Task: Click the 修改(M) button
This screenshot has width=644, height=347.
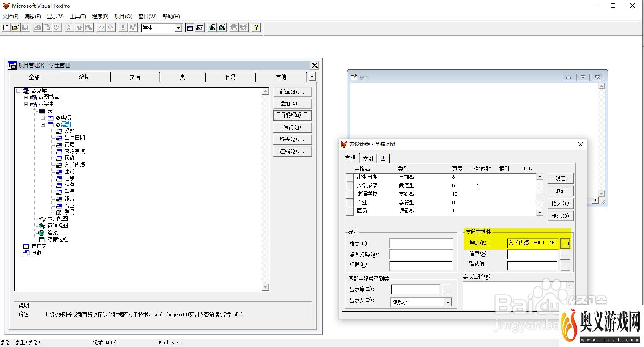Action: pos(292,116)
